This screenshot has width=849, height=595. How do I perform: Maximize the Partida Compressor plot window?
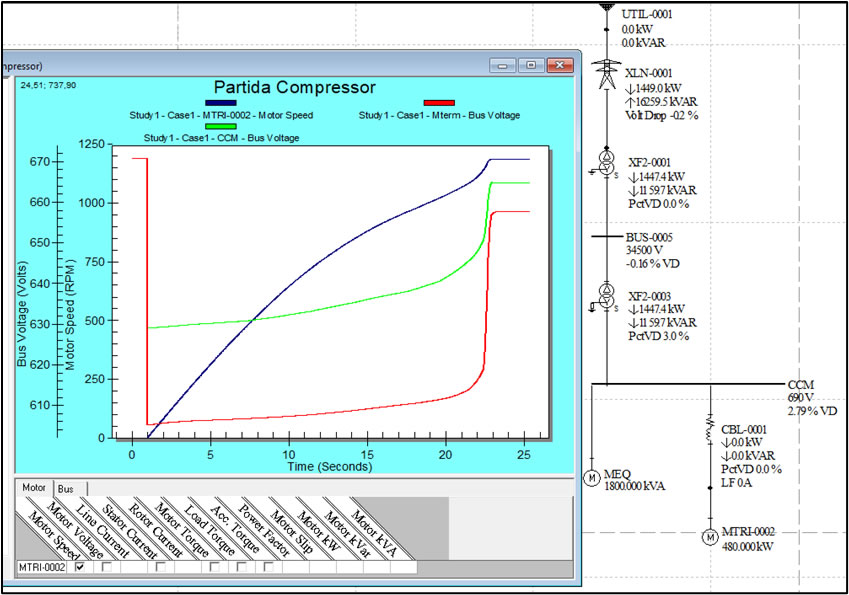tap(531, 65)
